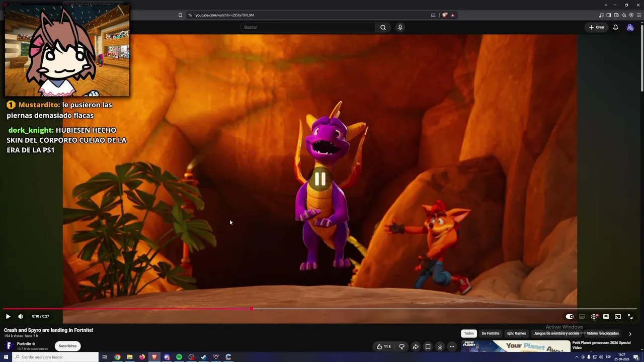Screen dimensions: 644x362
Task: Click the video title 'Crash and Spyro are landing in Fortnite!'
Action: click(49, 330)
